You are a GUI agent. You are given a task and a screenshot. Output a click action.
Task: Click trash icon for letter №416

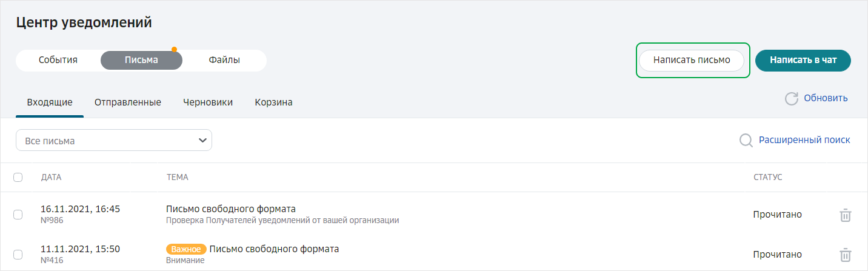[845, 255]
